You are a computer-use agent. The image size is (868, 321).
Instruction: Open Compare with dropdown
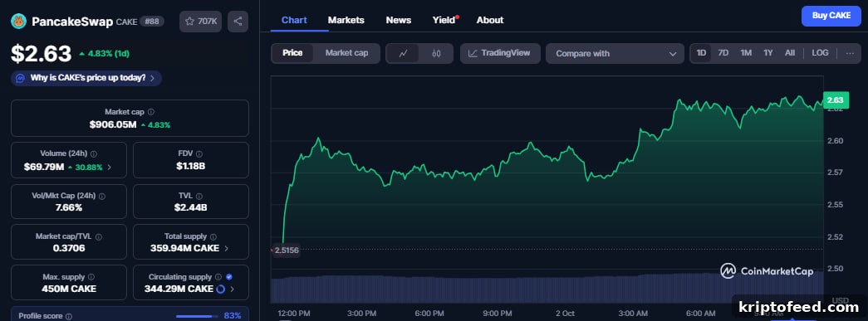(615, 54)
